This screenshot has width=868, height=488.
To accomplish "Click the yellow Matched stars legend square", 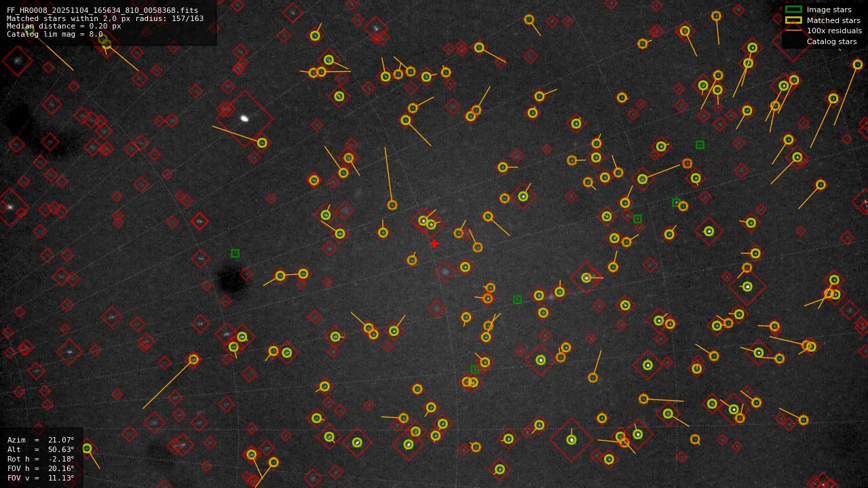I will pyautogui.click(x=793, y=20).
